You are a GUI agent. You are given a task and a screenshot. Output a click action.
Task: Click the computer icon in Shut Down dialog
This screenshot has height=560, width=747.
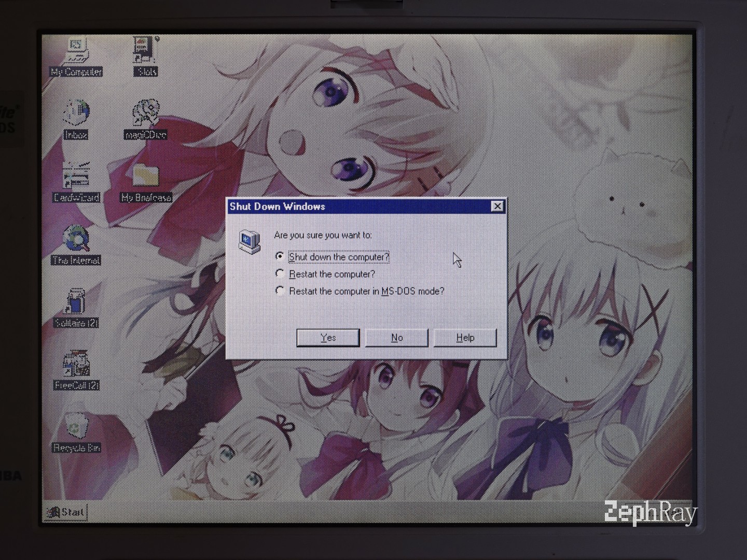click(250, 242)
